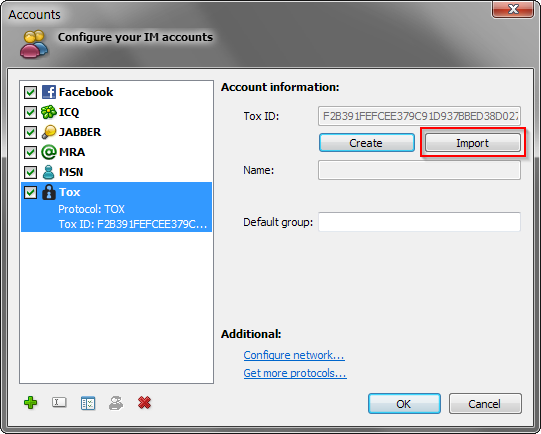Screen dimensions: 541x434
Task: Click the Import button
Action: point(472,143)
